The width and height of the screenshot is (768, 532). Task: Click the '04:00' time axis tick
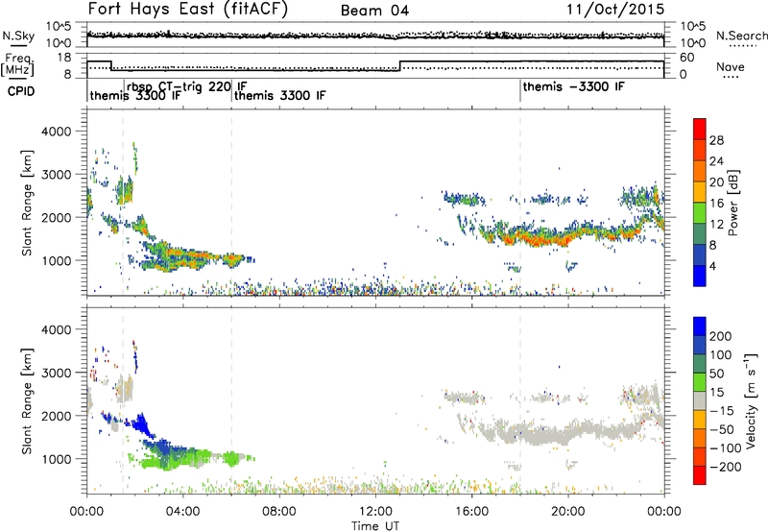tap(182, 511)
